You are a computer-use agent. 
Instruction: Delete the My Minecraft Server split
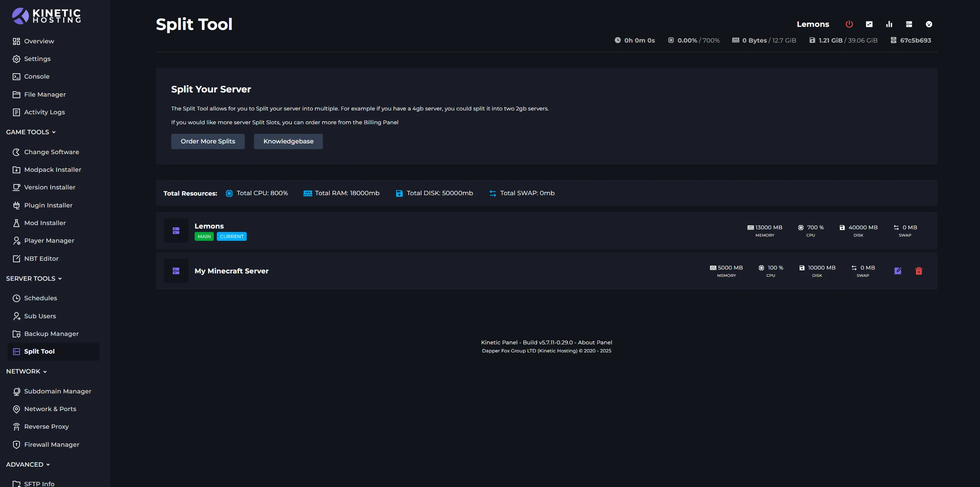pyautogui.click(x=919, y=271)
